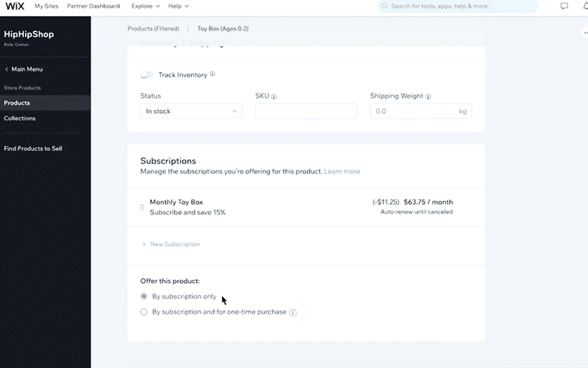Click the SKU info icon
The image size is (588, 368).
pos(274,97)
